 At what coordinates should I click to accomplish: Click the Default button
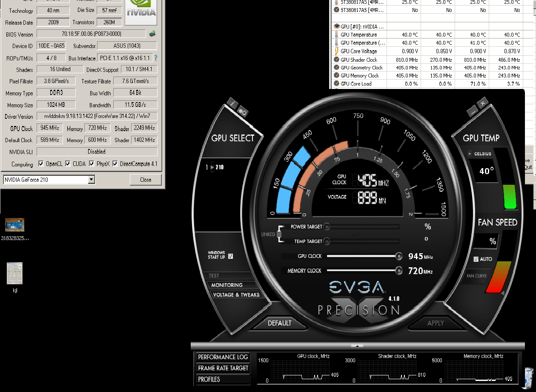coord(280,323)
